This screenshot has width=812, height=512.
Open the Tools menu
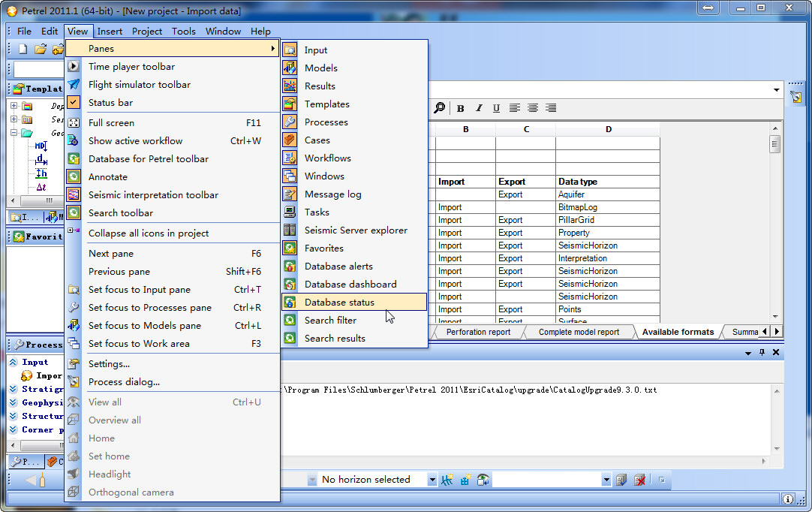click(184, 31)
